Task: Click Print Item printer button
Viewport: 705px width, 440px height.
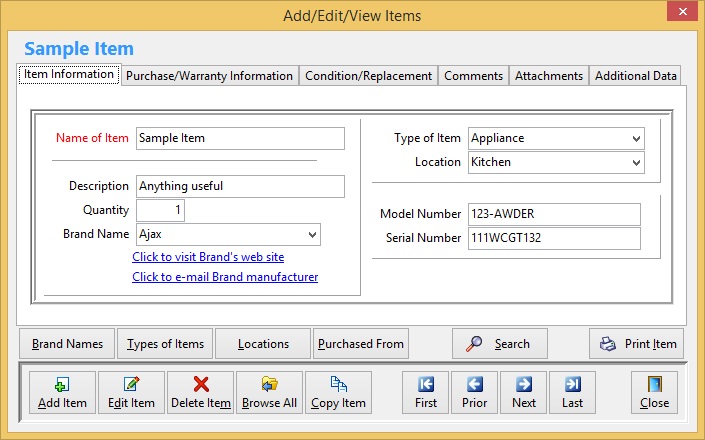Action: pyautogui.click(x=637, y=343)
